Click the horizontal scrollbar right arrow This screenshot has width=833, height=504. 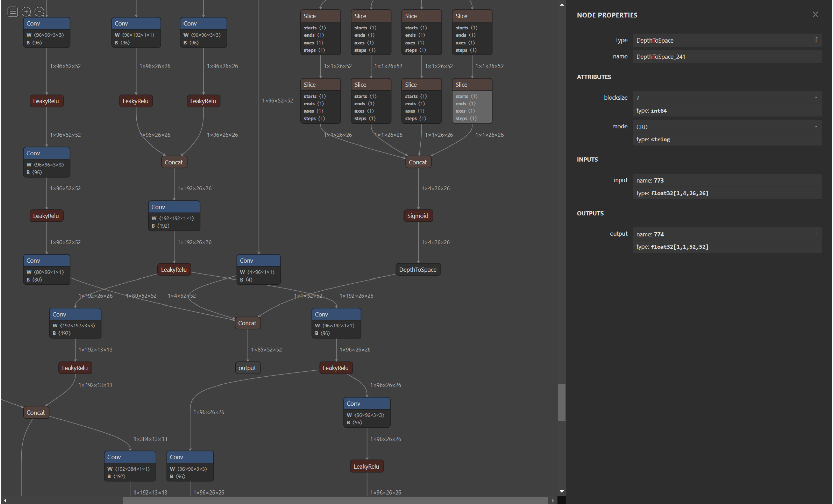553,500
